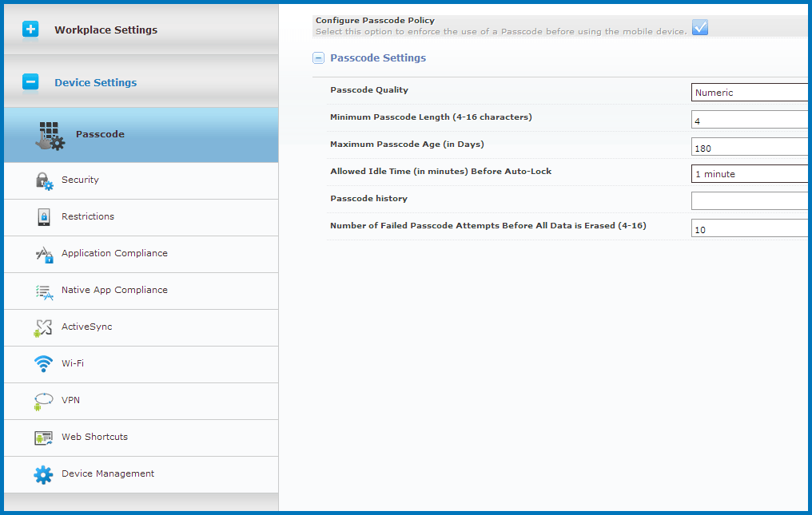Screen dimensions: 812x515
Task: Collapse Device Settings with minus icon
Action: point(30,81)
